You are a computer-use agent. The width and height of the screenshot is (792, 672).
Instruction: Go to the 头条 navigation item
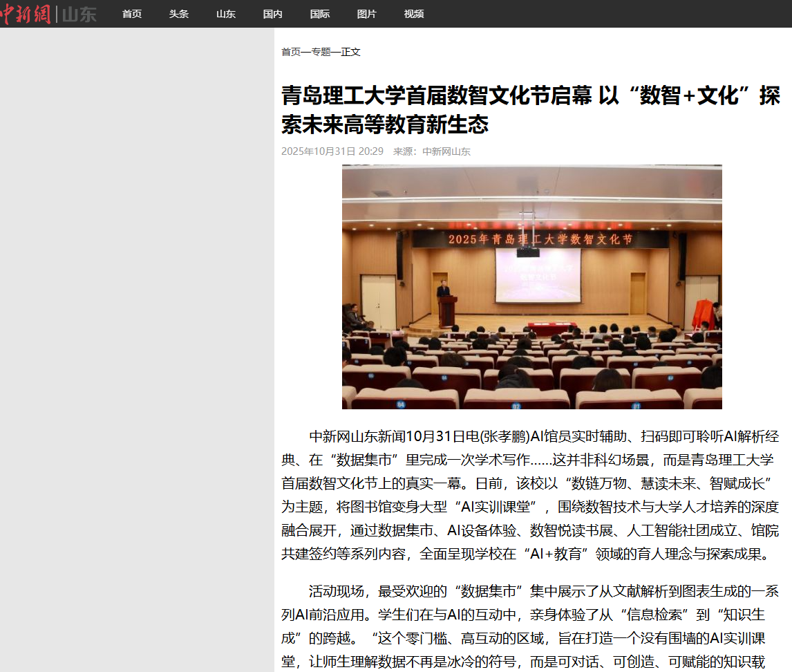tap(179, 14)
